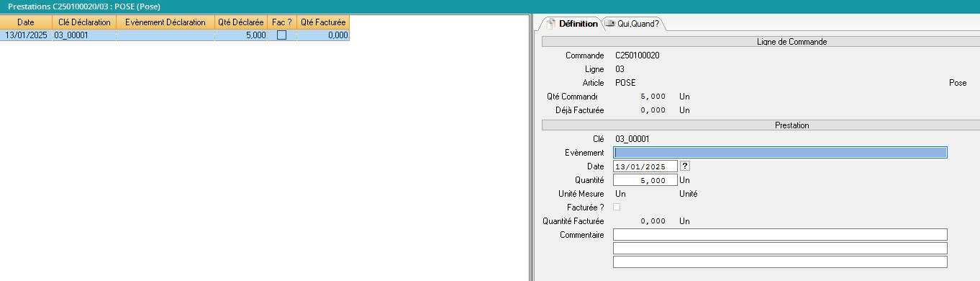Image resolution: width=980 pixels, height=281 pixels.
Task: Click the icon on the Qui,Quand? tab
Action: coord(610,23)
